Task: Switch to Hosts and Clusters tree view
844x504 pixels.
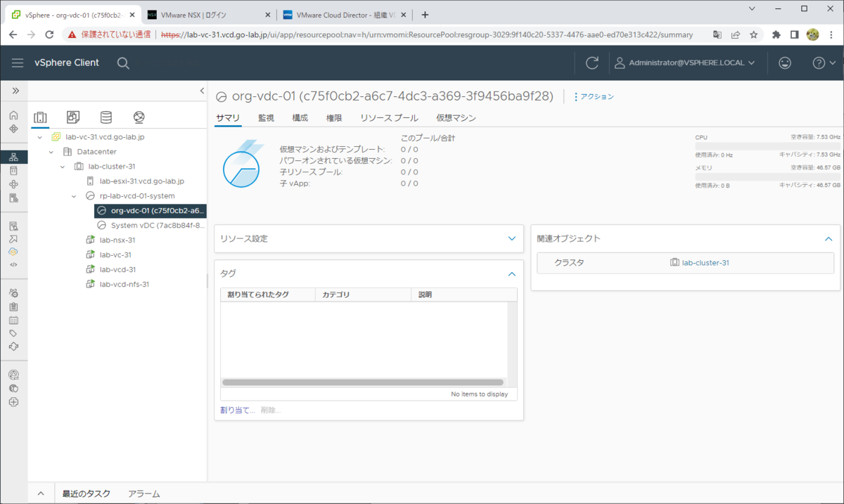Action: coord(40,117)
